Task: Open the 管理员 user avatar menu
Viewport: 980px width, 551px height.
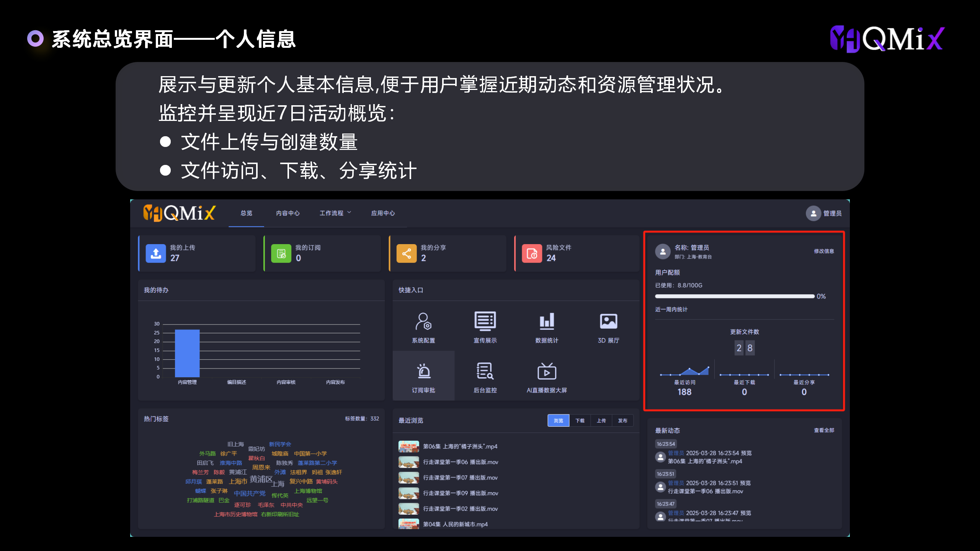Action: point(813,213)
